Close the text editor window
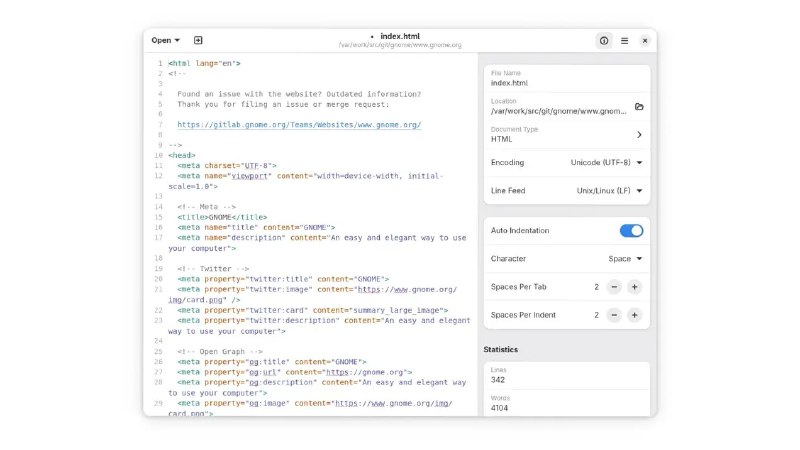The height and width of the screenshot is (450, 800). pos(645,41)
